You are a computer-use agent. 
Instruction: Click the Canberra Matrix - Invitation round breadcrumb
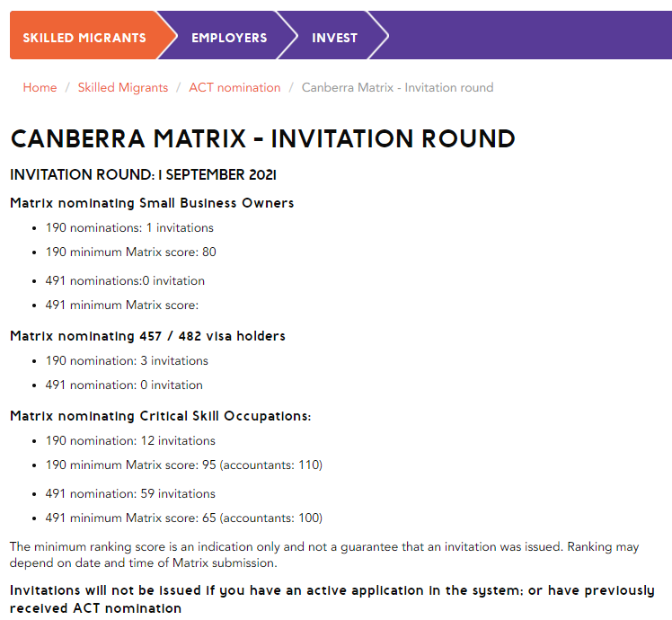(397, 87)
